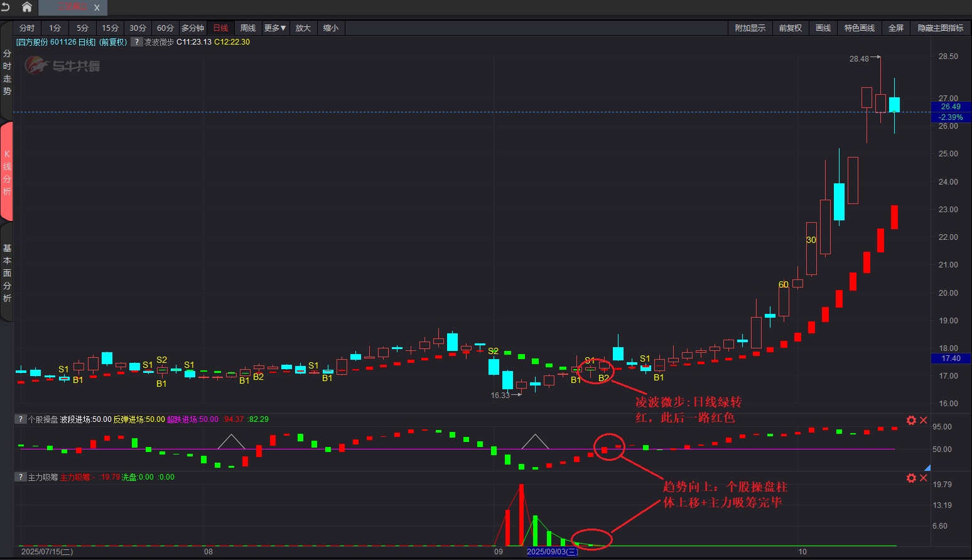Screen dimensions: 972x560
Task: Click the back arrow icon
Action: point(6,7)
